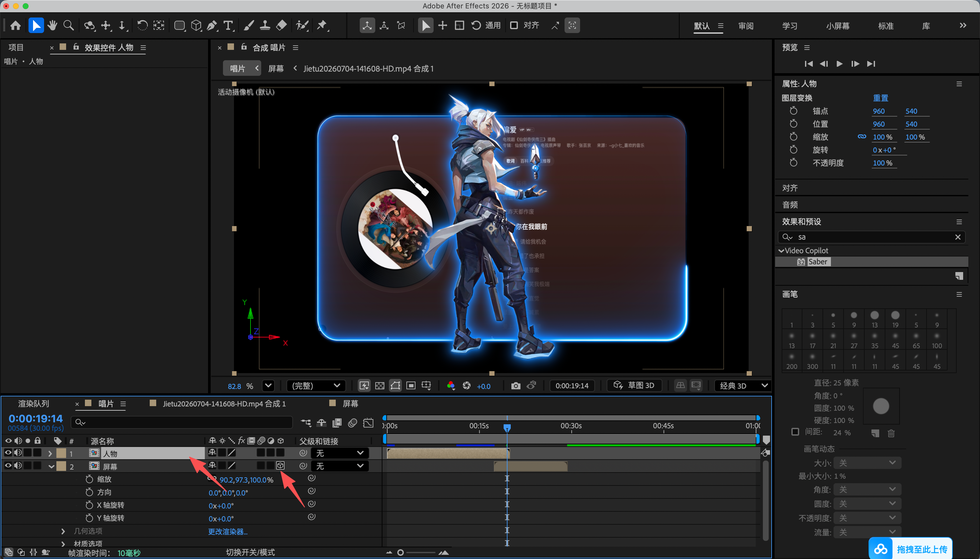Click the 重置 link in layer transform
980x559 pixels.
tap(881, 98)
